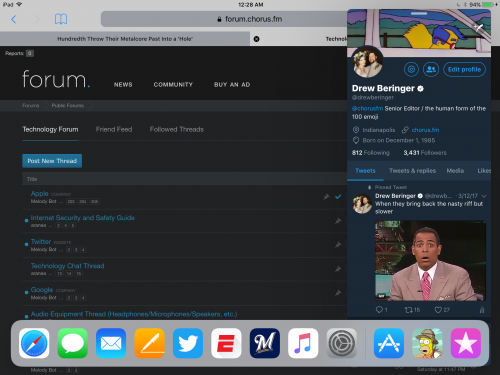The image size is (500, 375).
Task: Click Edit profile on Twitter
Action: 464,69
